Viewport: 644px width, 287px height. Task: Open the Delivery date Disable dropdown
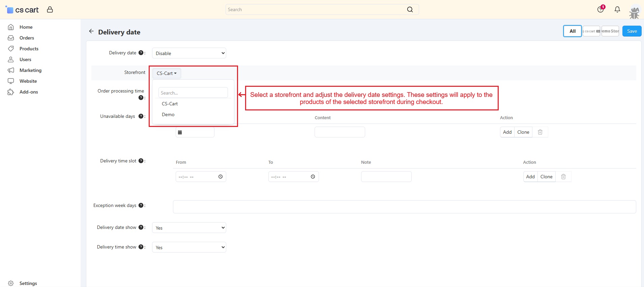(x=189, y=53)
